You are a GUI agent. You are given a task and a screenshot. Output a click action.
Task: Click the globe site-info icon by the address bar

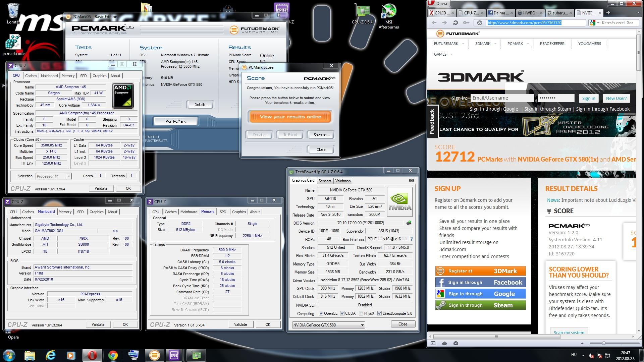[x=480, y=23]
